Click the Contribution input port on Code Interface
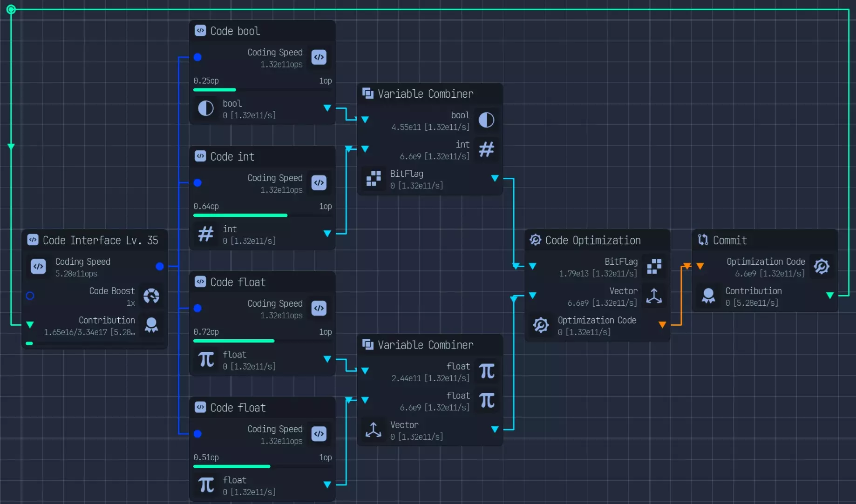The image size is (856, 504). coord(30,325)
